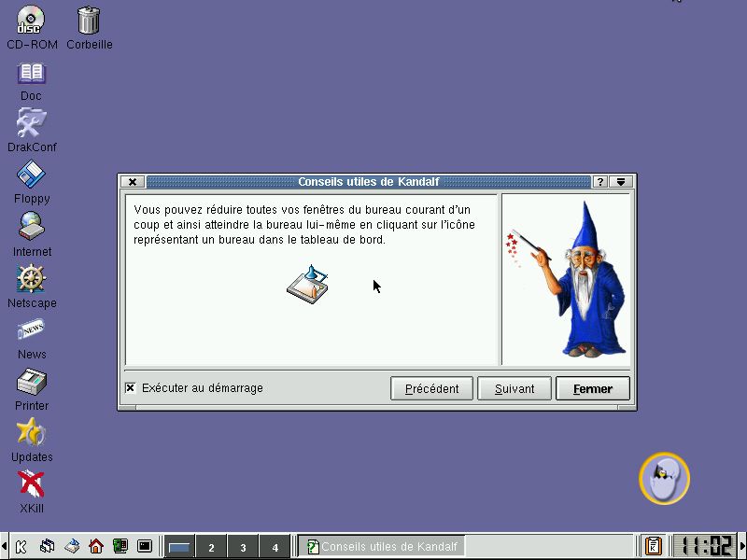Click Précédent to see previous tip
Image resolution: width=747 pixels, height=560 pixels.
click(x=431, y=388)
